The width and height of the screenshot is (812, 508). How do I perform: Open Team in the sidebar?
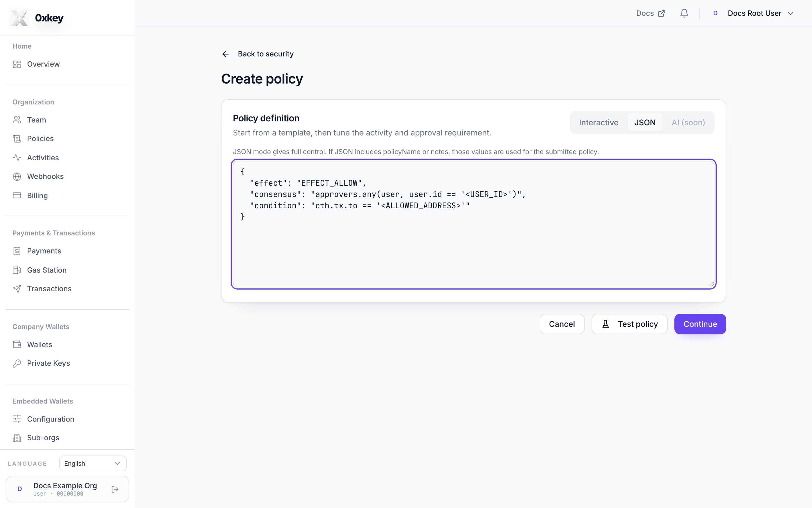pyautogui.click(x=36, y=120)
